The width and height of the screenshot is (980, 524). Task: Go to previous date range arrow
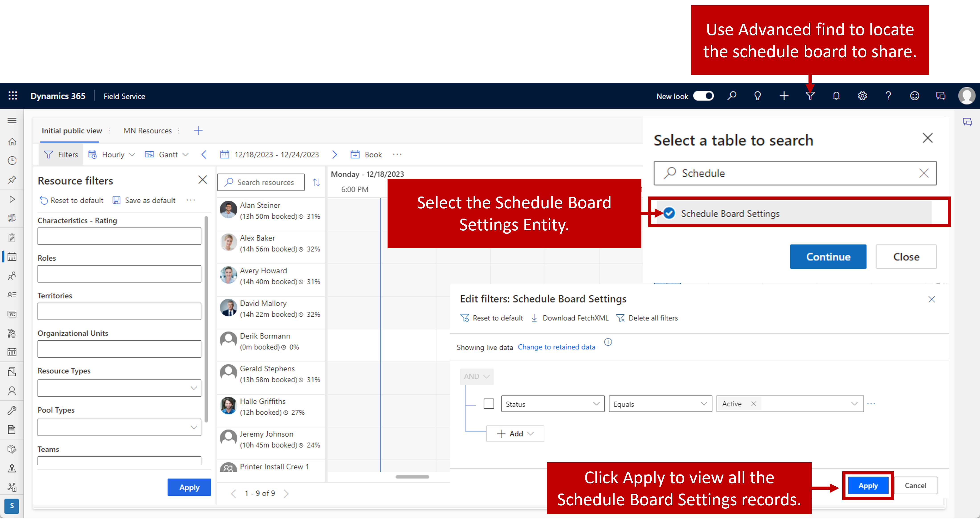[x=204, y=154]
